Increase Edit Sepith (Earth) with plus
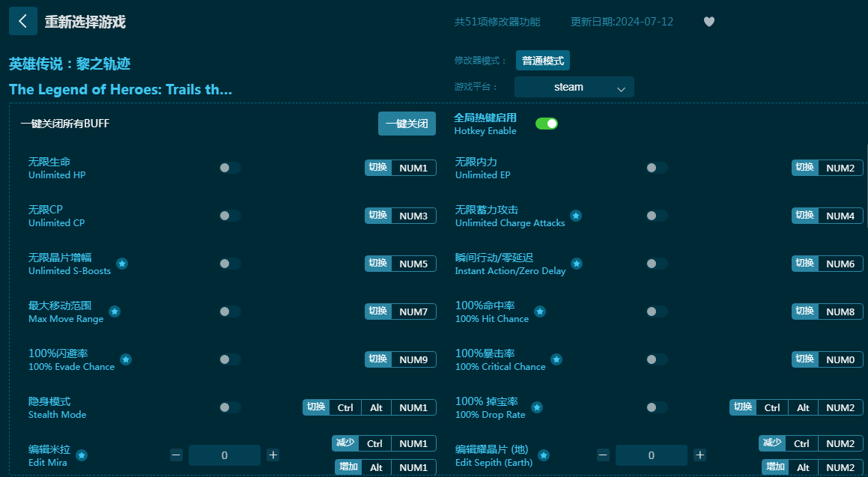This screenshot has width=868, height=477. click(699, 455)
